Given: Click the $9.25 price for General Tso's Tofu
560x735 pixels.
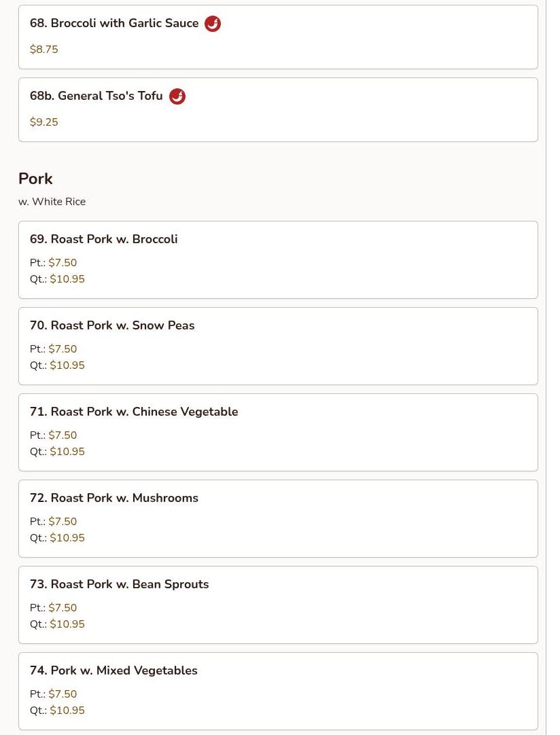Looking at the screenshot, I should tap(44, 122).
